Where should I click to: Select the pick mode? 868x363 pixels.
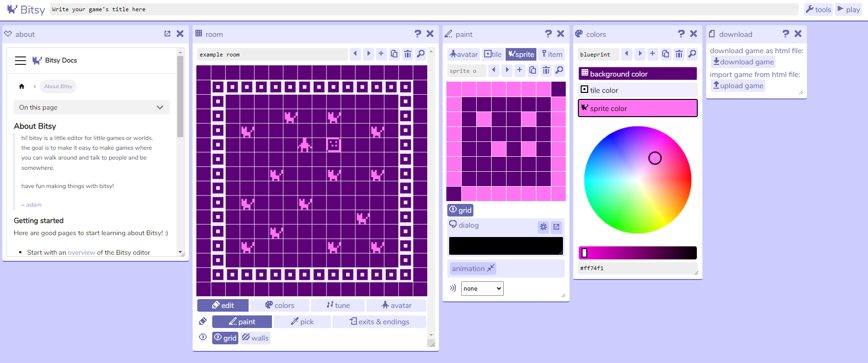tap(302, 321)
